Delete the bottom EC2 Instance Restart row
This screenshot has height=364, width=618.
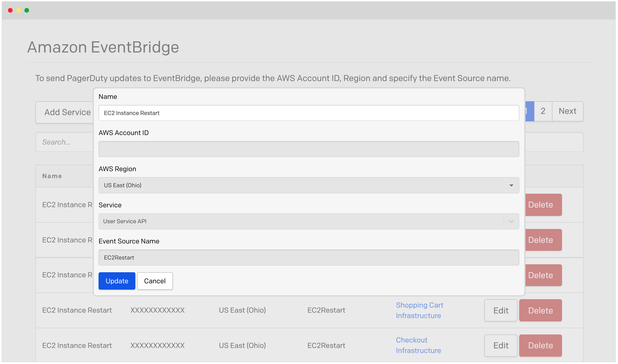click(540, 345)
